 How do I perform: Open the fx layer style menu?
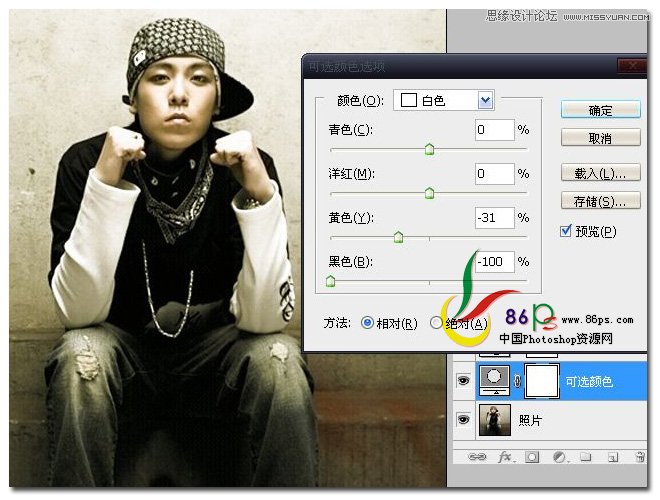505,457
